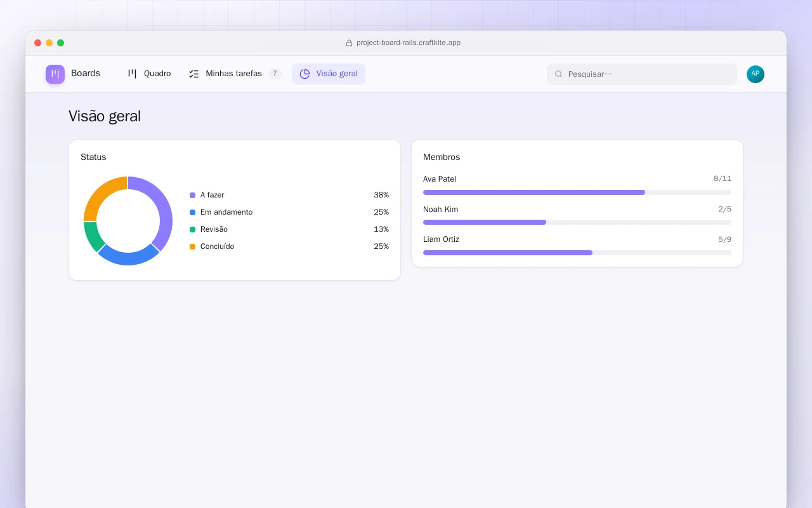The width and height of the screenshot is (812, 508).
Task: Click the member name Liam Ortiz
Action: click(441, 239)
